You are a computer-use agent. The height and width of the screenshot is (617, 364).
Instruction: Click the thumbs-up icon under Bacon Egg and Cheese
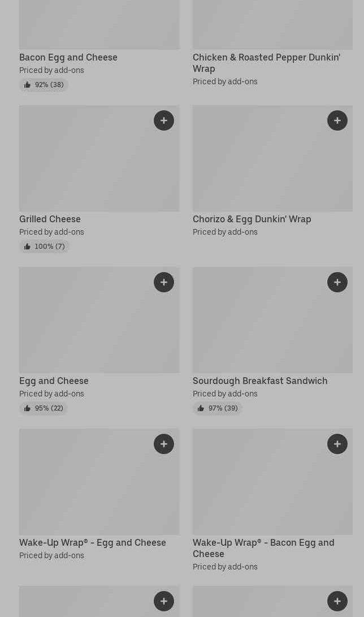click(x=27, y=85)
